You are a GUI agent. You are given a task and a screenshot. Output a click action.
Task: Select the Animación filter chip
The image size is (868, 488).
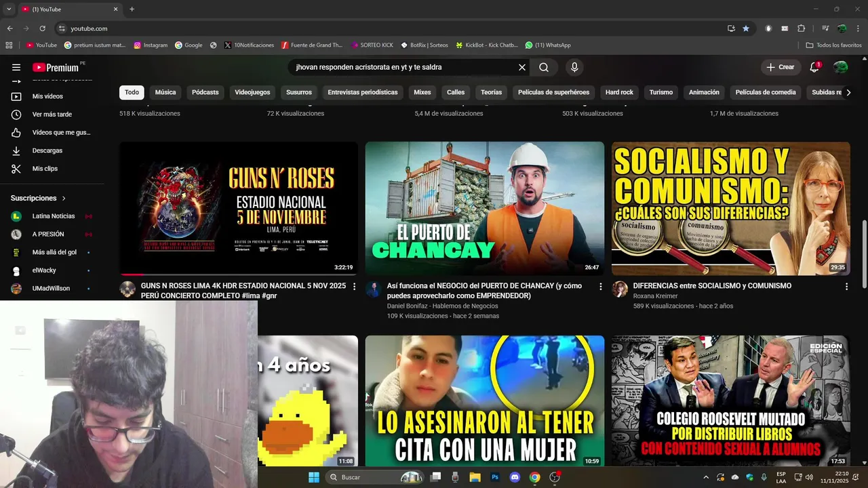(x=704, y=92)
